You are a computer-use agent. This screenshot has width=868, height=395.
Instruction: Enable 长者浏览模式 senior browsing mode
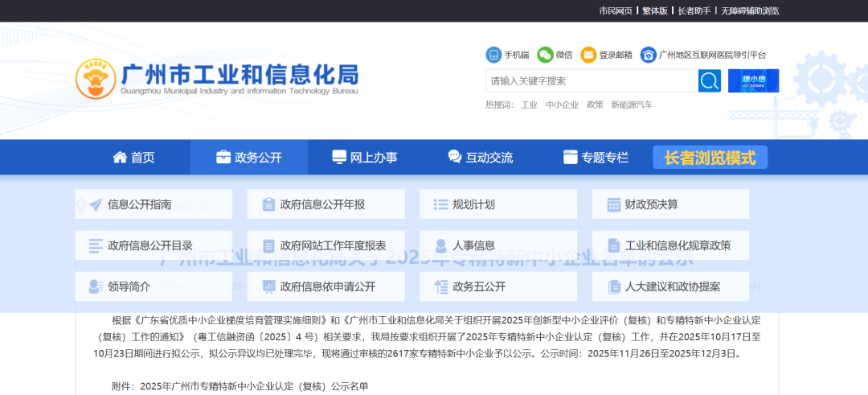pyautogui.click(x=710, y=158)
